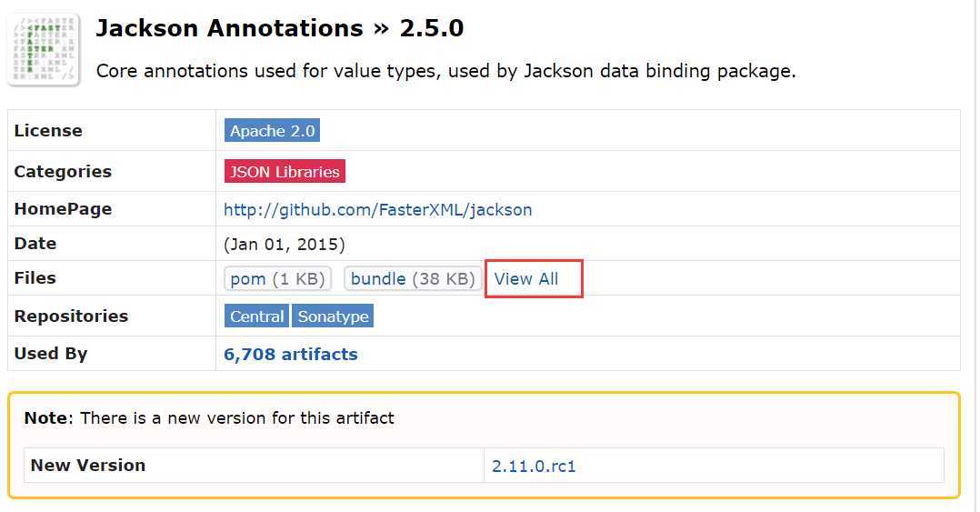
Task: Select View All files link
Action: coord(526,279)
